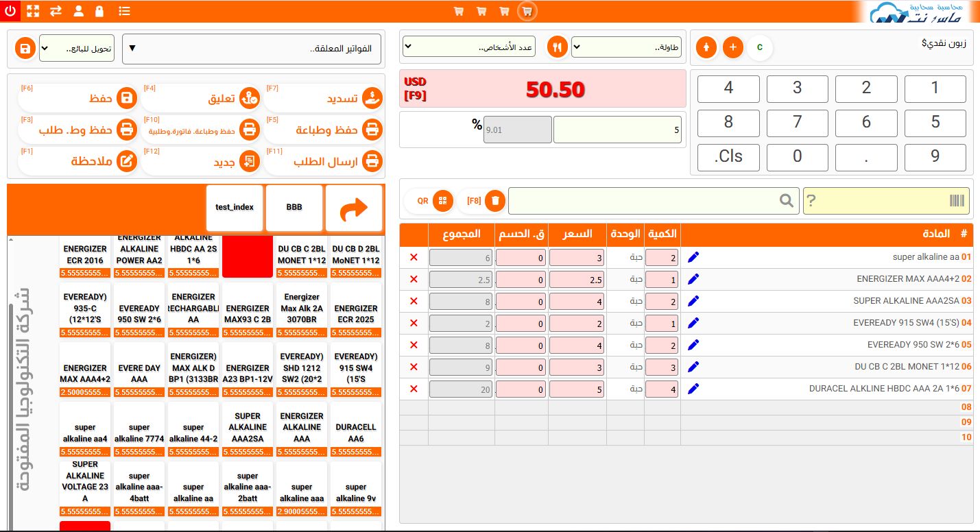Open the user profile icon in top bar
The height and width of the screenshot is (532, 980).
pos(78,11)
